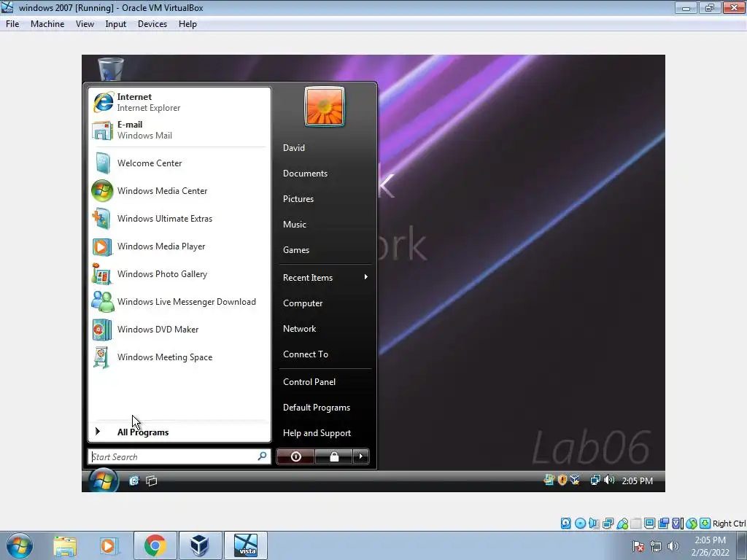Expand shutdown options arrow

[360, 456]
